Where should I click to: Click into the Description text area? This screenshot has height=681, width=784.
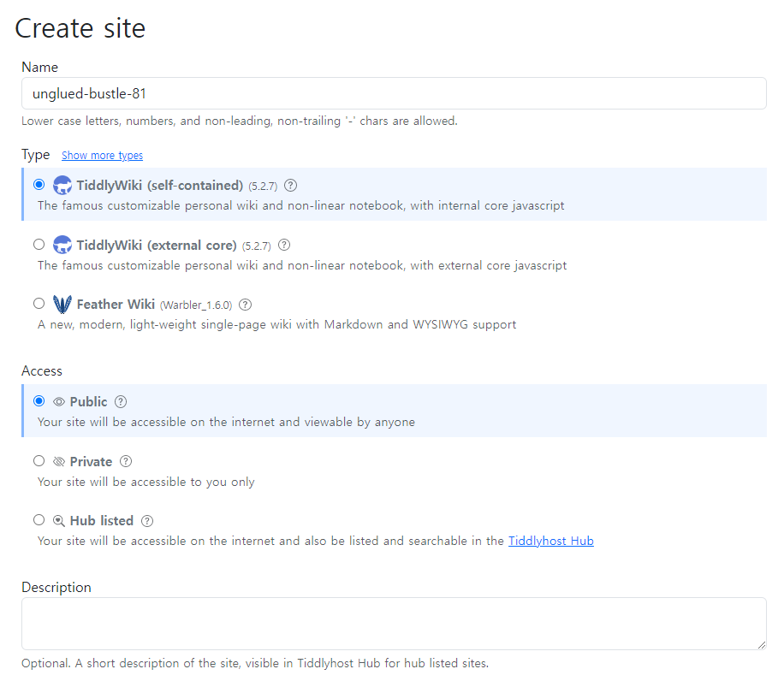coord(394,624)
